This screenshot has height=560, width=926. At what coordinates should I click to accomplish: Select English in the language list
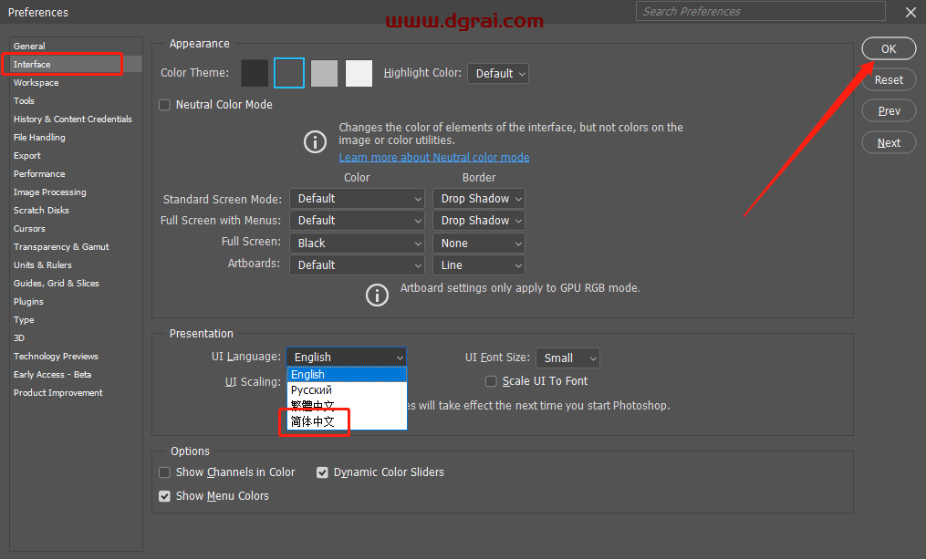click(347, 375)
